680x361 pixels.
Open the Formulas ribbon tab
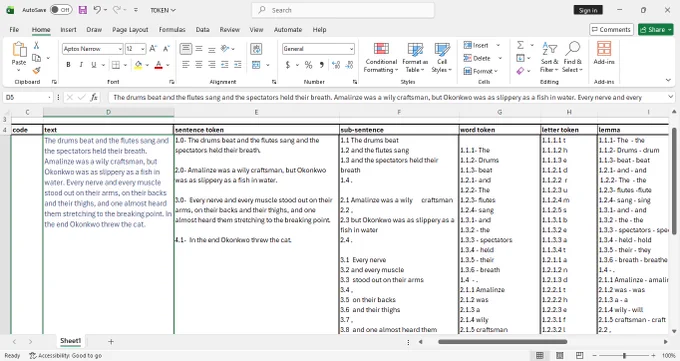coord(172,30)
